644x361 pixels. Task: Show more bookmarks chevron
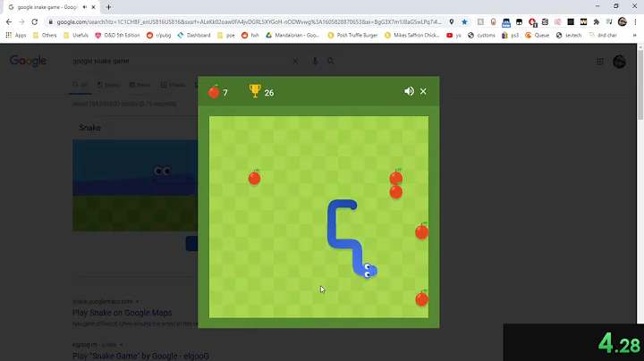(x=634, y=35)
